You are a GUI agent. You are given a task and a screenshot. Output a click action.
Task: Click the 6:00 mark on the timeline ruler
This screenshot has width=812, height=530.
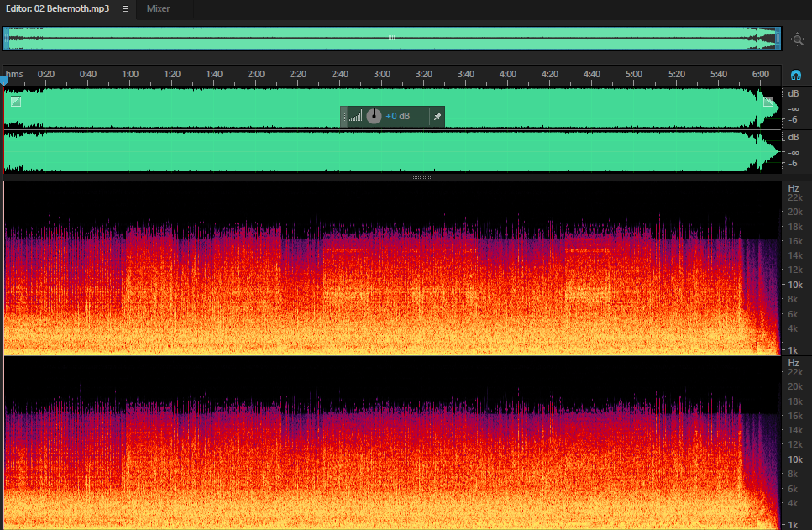pos(760,74)
